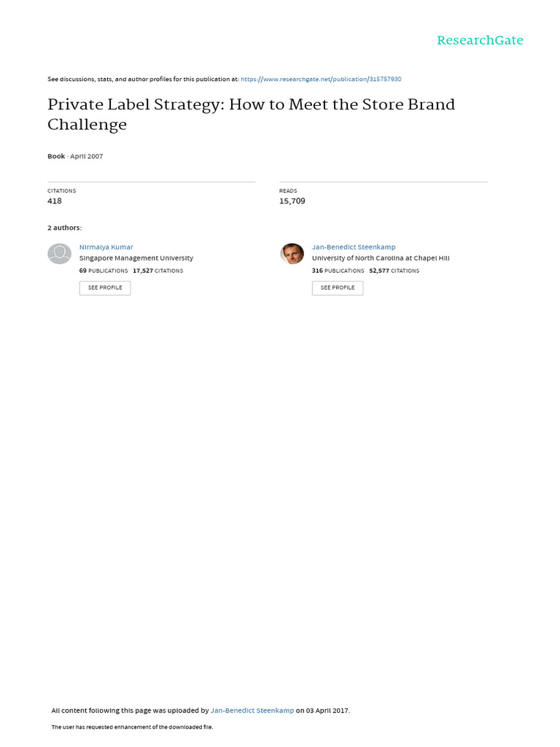This screenshot has width=560, height=747.
Task: Click Singapore Management University affiliation text
Action: (136, 258)
